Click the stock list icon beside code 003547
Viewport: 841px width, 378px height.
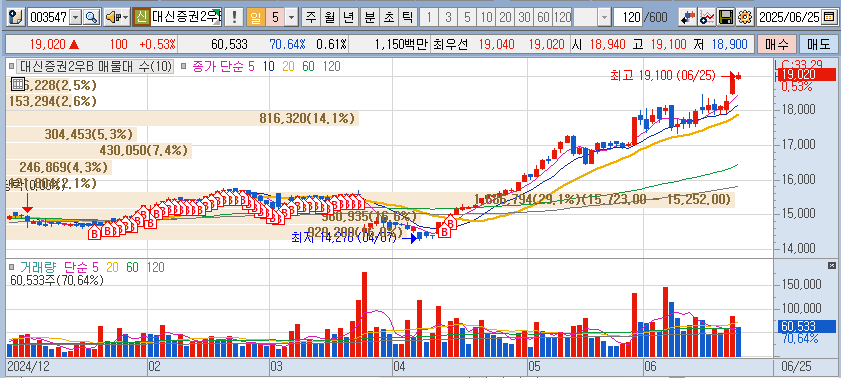point(17,17)
